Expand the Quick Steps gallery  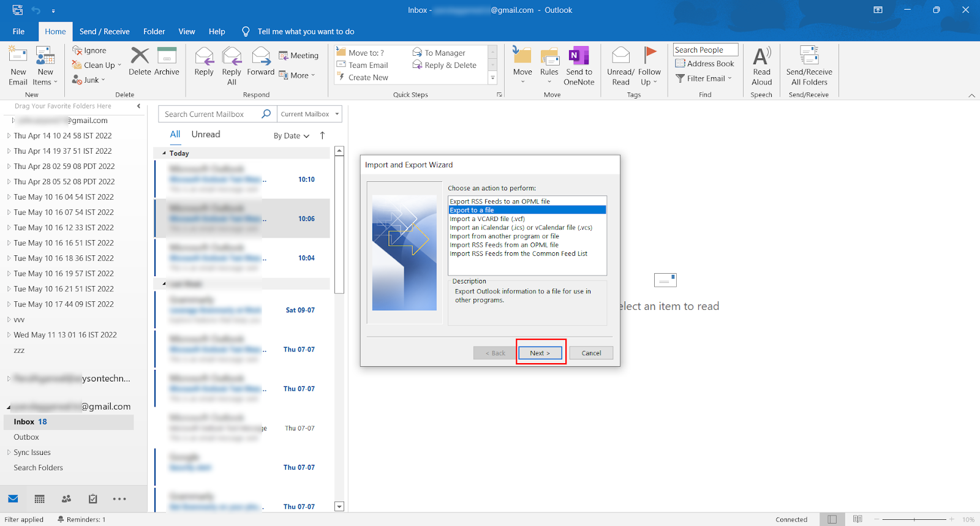pyautogui.click(x=492, y=78)
